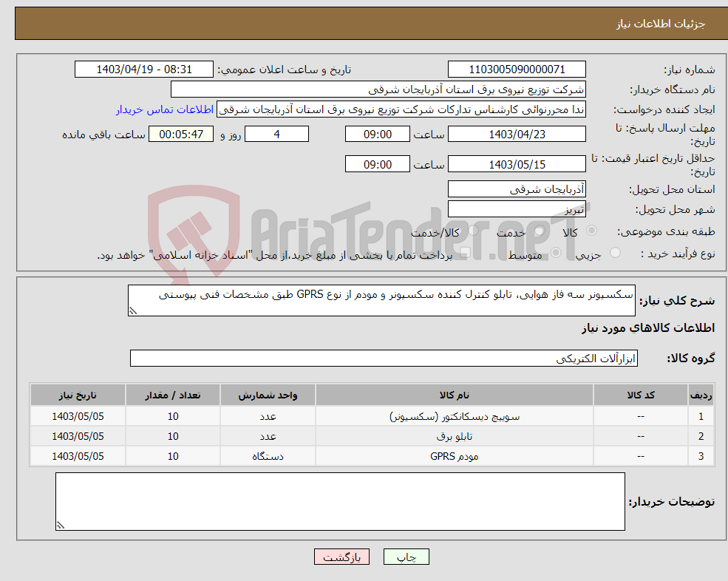Click the دستگاه unit cell
The width and height of the screenshot is (728, 581).
click(268, 457)
